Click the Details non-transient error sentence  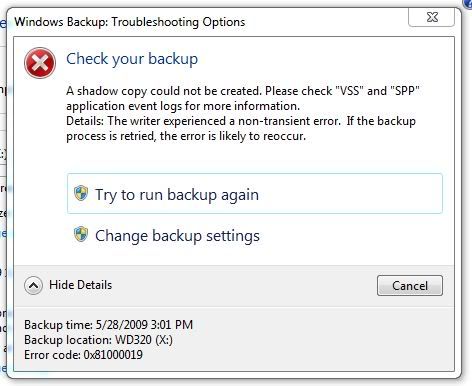(241, 128)
